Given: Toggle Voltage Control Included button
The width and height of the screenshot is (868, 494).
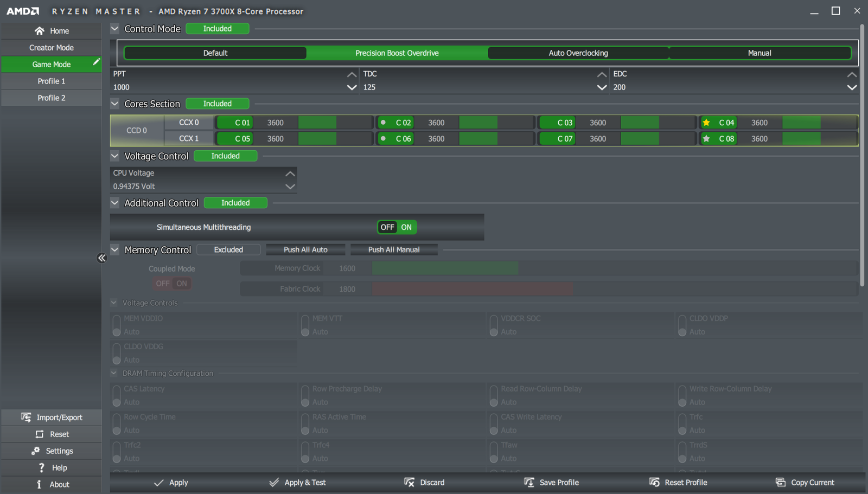Looking at the screenshot, I should point(225,156).
